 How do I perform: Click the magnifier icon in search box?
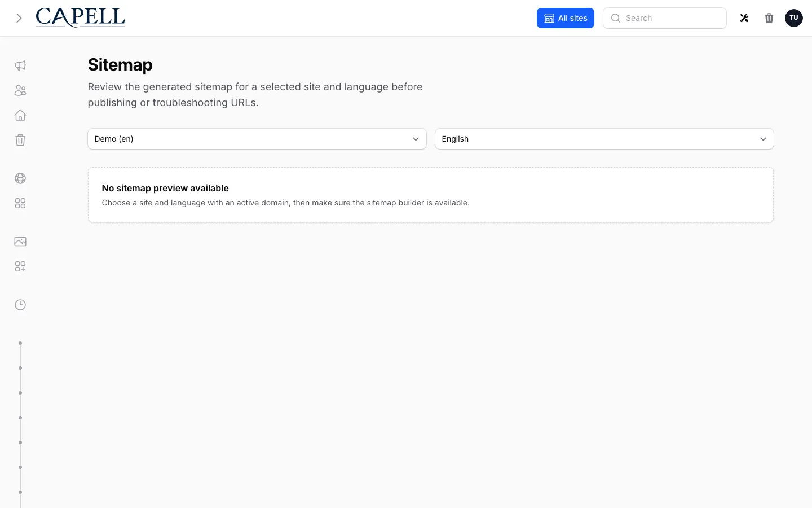point(616,18)
